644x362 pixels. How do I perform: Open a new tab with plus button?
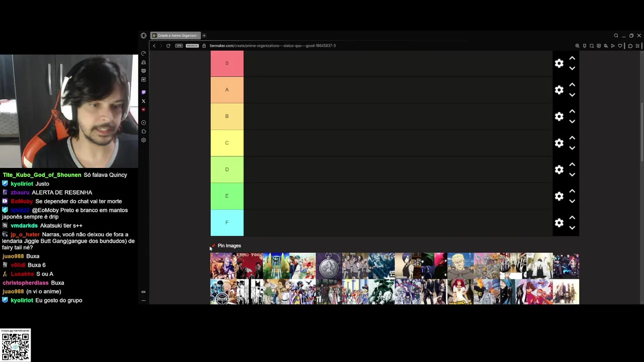204,36
